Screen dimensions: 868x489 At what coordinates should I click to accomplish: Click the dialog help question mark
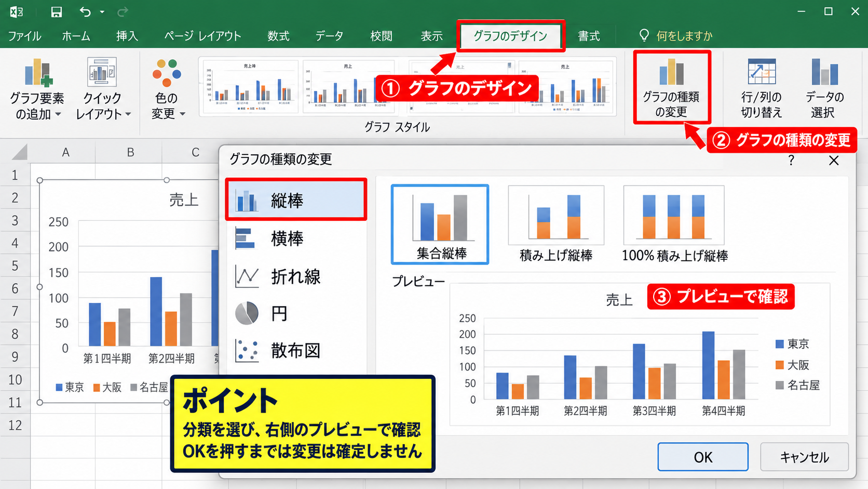tap(791, 160)
